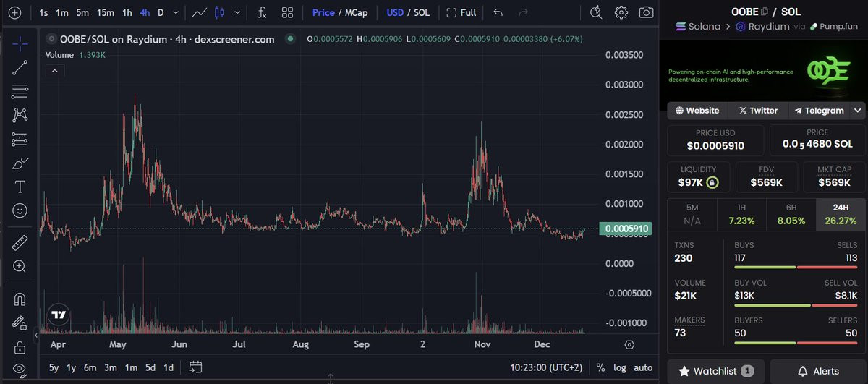Set chart range to 5y
The width and height of the screenshot is (868, 384).
[54, 367]
